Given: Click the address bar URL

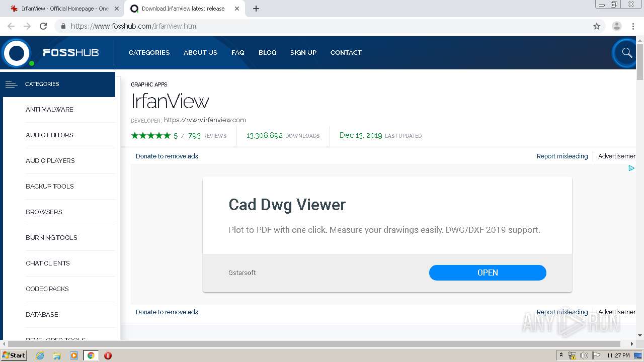Looking at the screenshot, I should point(134,26).
